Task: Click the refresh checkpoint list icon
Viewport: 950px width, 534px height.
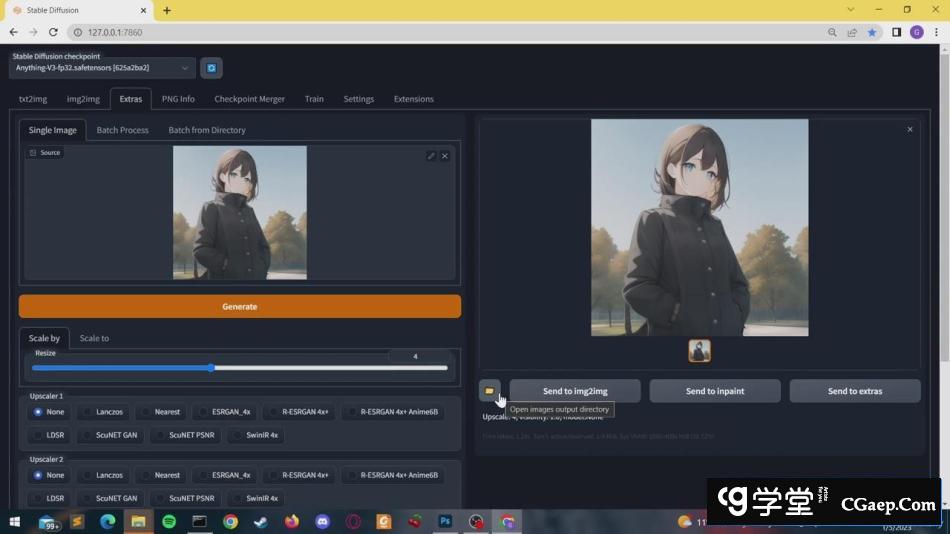Action: [x=211, y=68]
